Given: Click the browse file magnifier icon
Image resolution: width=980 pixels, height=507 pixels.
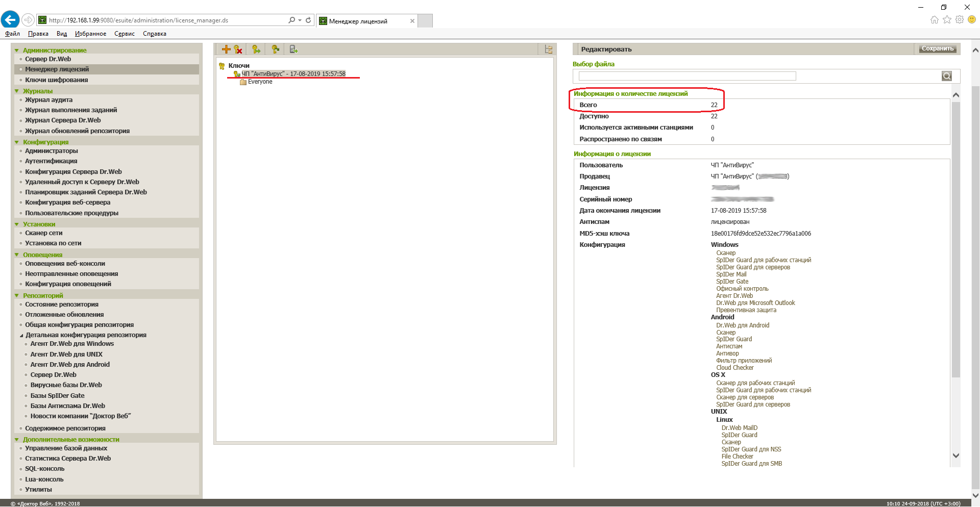Looking at the screenshot, I should [x=947, y=76].
